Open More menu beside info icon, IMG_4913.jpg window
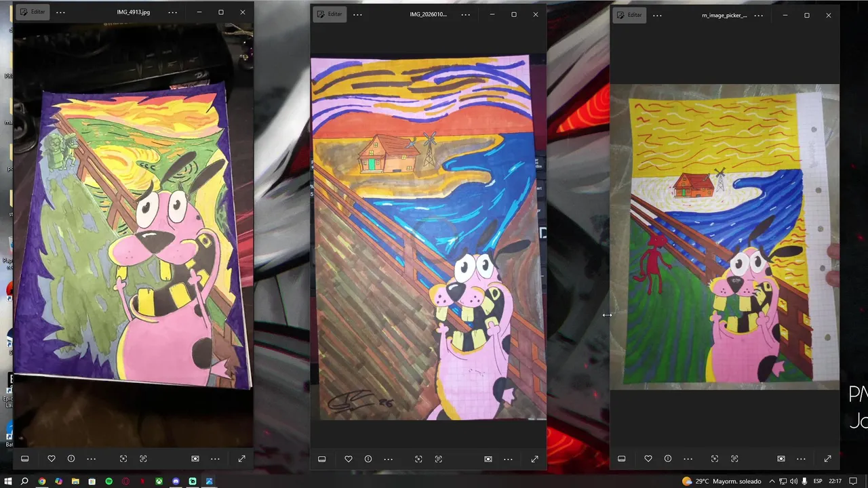This screenshot has height=488, width=868. coord(91,459)
